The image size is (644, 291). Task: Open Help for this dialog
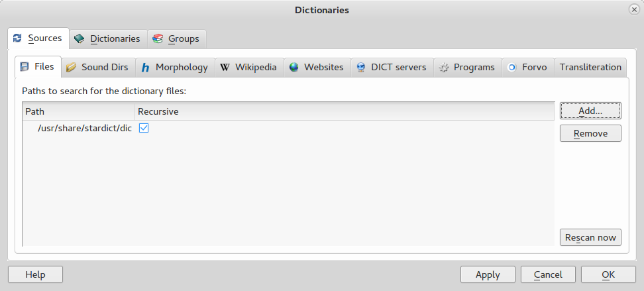click(35, 274)
